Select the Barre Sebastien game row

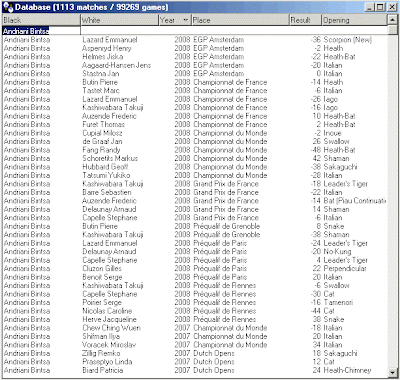(195, 192)
